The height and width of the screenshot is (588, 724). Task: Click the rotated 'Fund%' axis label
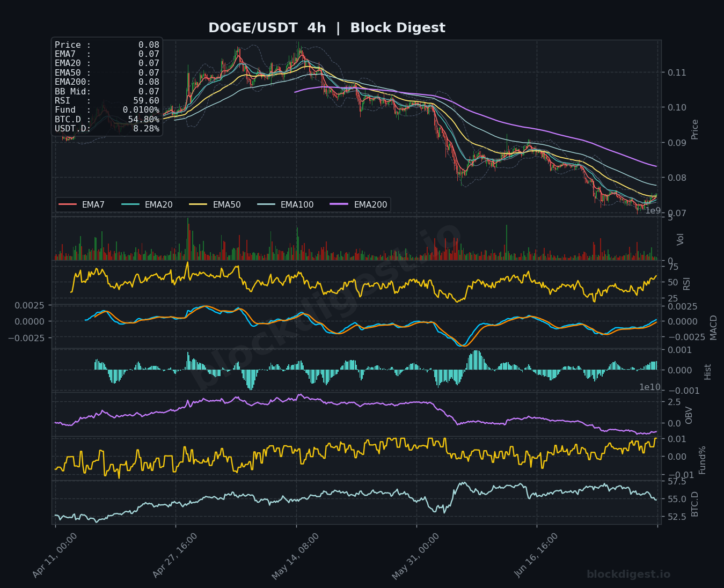[x=702, y=460]
